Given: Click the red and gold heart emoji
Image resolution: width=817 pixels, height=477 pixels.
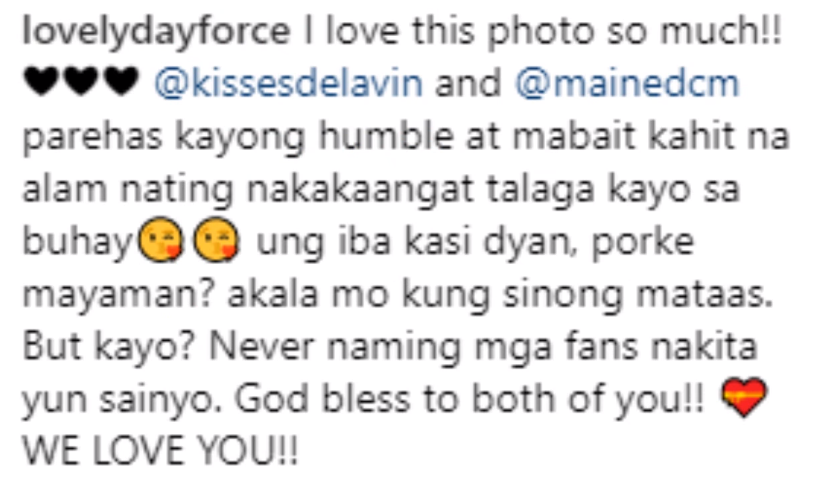Looking at the screenshot, I should point(744,398).
